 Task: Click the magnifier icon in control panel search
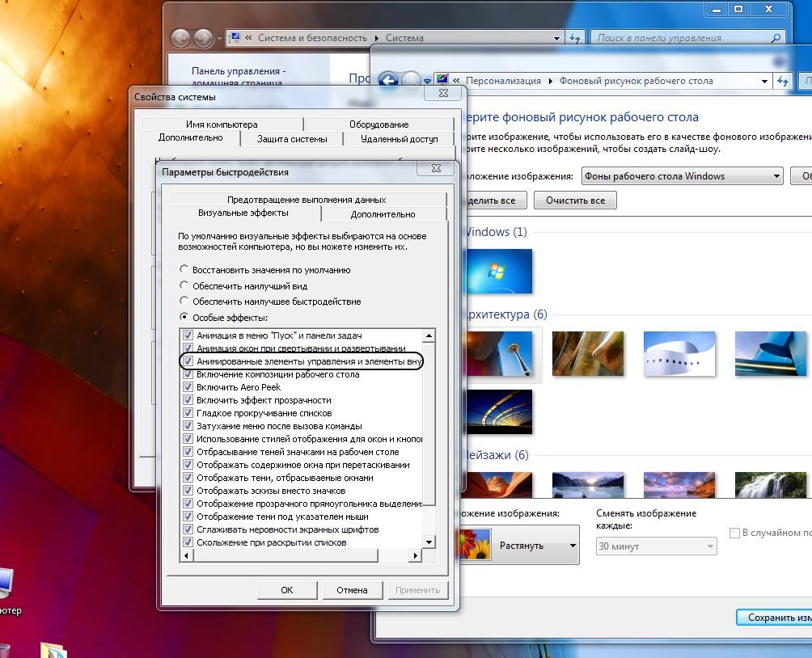776,38
